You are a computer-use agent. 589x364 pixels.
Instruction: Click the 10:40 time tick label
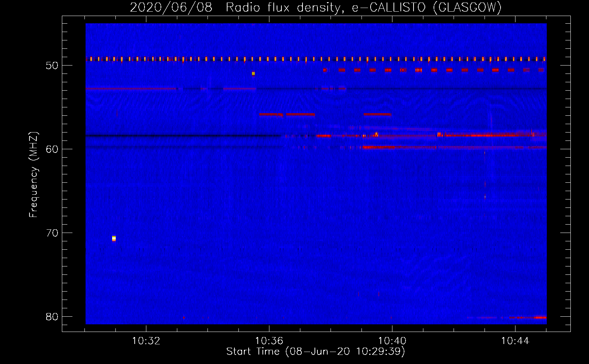coord(392,341)
